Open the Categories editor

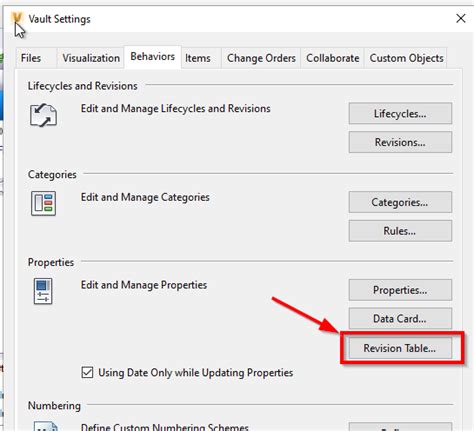point(400,202)
